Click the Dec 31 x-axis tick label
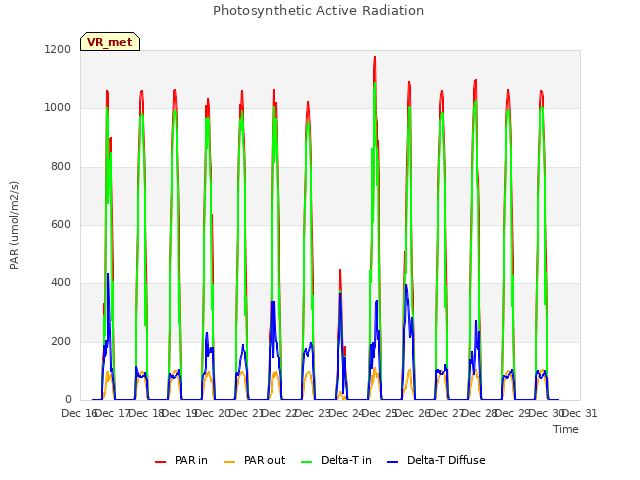Screen dimensions: 640x480 580,413
